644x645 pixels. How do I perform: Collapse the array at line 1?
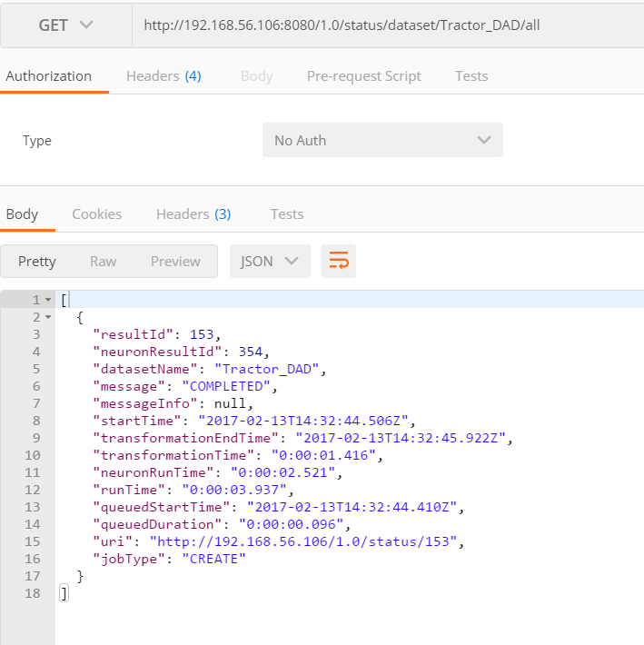pos(48,300)
